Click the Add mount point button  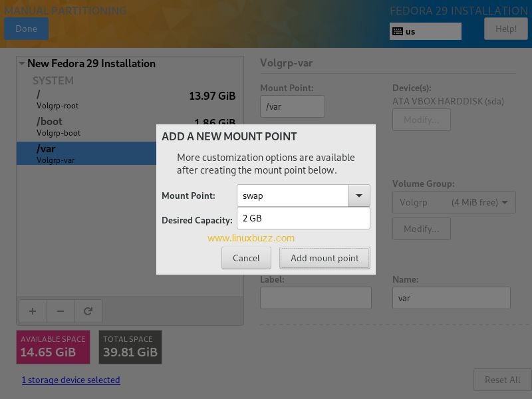click(325, 258)
